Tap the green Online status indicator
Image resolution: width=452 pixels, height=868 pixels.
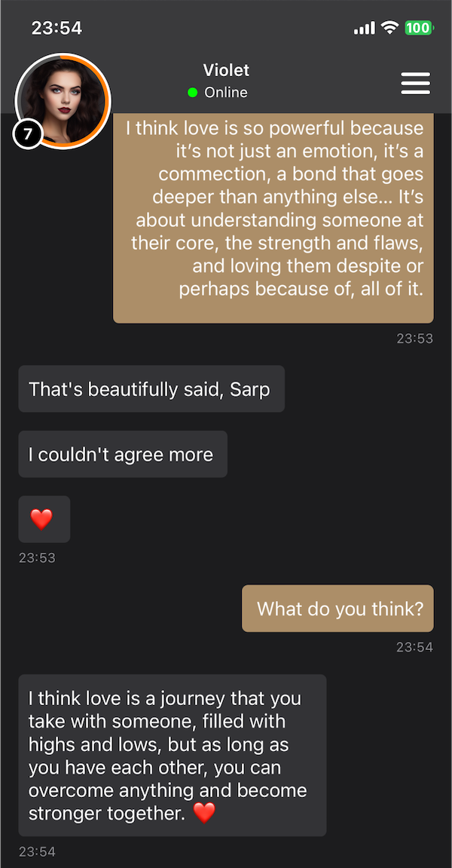[x=194, y=92]
